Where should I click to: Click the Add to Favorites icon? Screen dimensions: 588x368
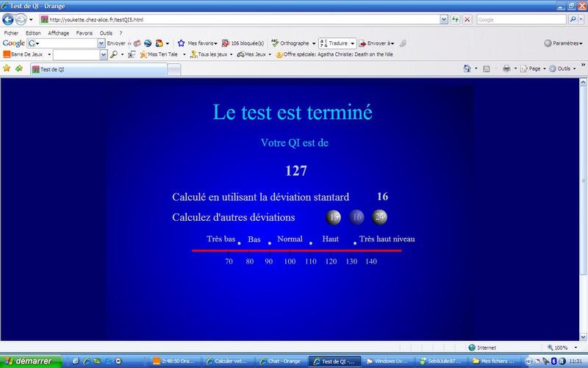(19, 68)
